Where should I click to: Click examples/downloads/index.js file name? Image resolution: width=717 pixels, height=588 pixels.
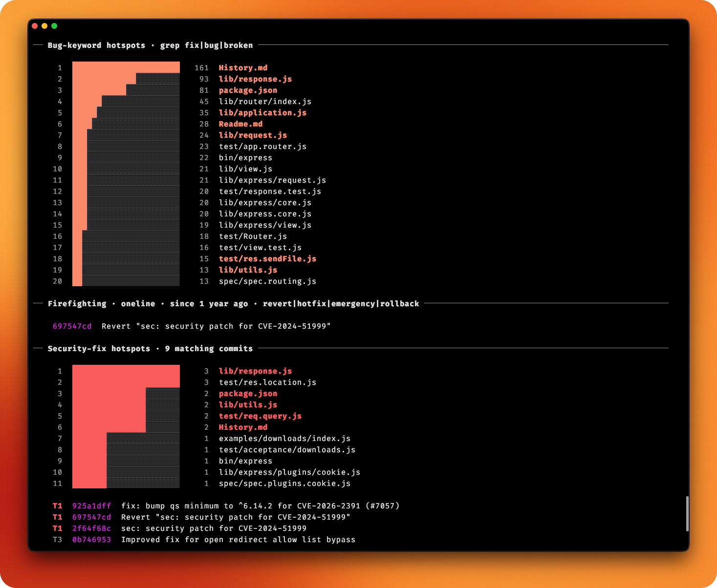tap(284, 439)
